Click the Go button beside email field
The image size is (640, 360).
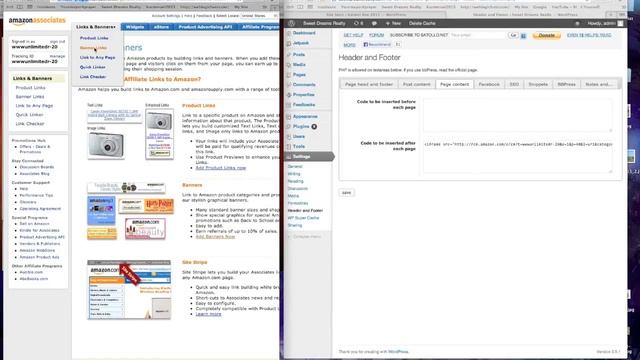(x=513, y=36)
